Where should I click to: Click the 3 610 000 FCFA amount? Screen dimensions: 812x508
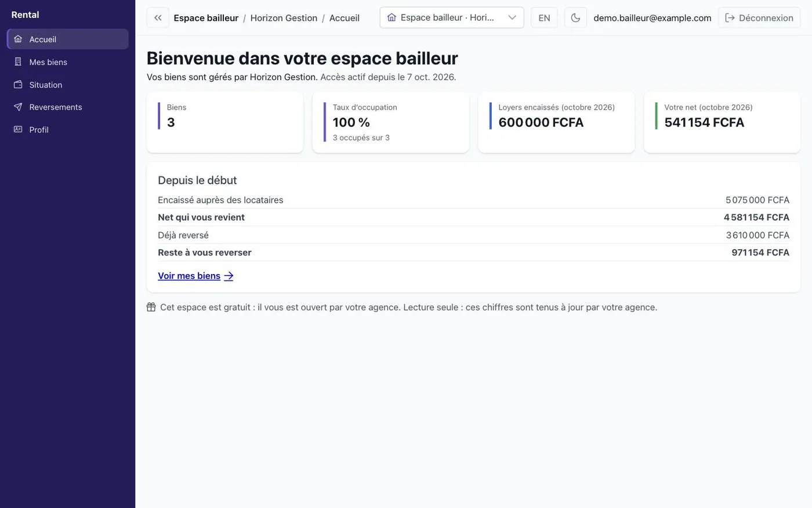[x=757, y=235]
